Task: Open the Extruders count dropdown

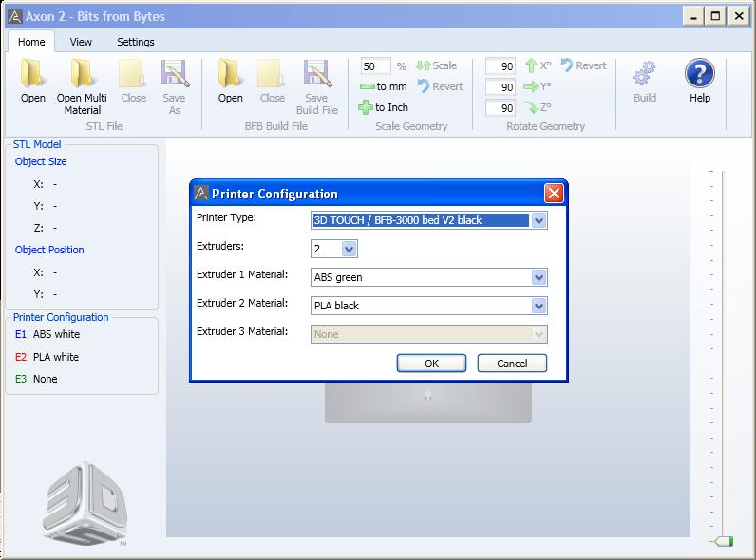Action: pyautogui.click(x=350, y=249)
